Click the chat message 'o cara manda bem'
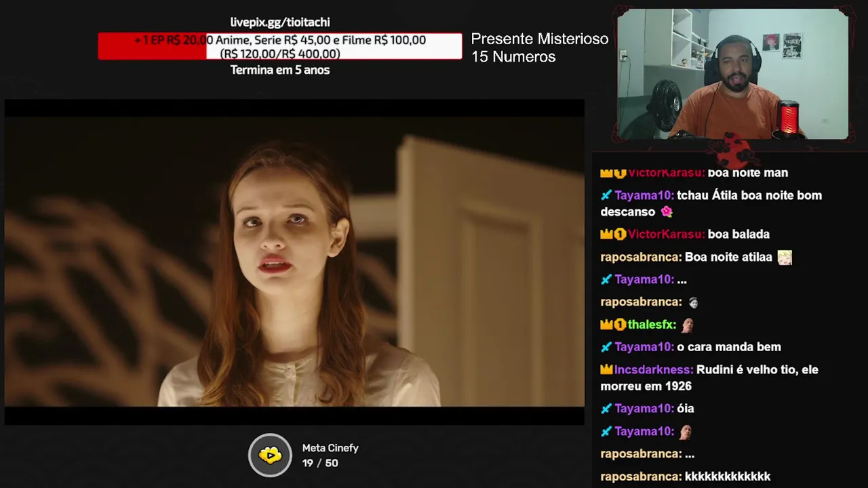The height and width of the screenshot is (488, 868). tap(729, 347)
